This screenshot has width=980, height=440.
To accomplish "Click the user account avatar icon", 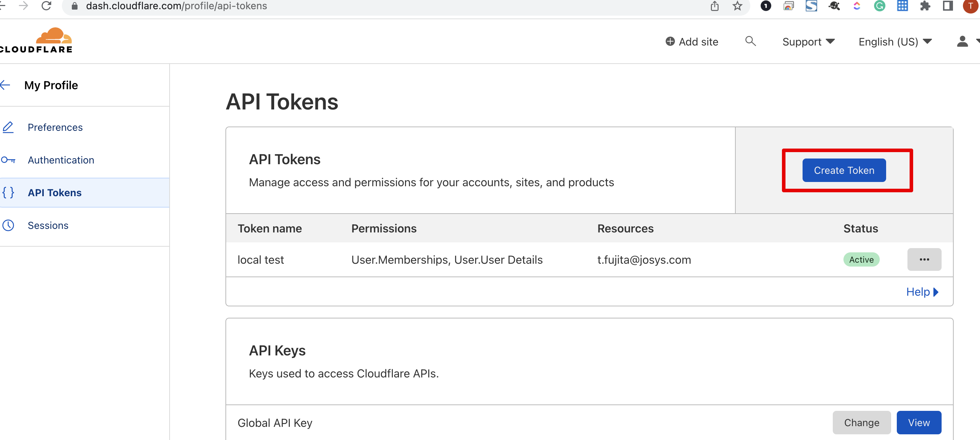I will click(962, 41).
